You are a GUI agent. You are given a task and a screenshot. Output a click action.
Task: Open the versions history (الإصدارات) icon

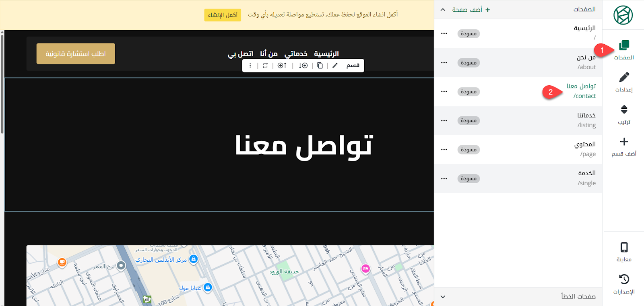624,284
